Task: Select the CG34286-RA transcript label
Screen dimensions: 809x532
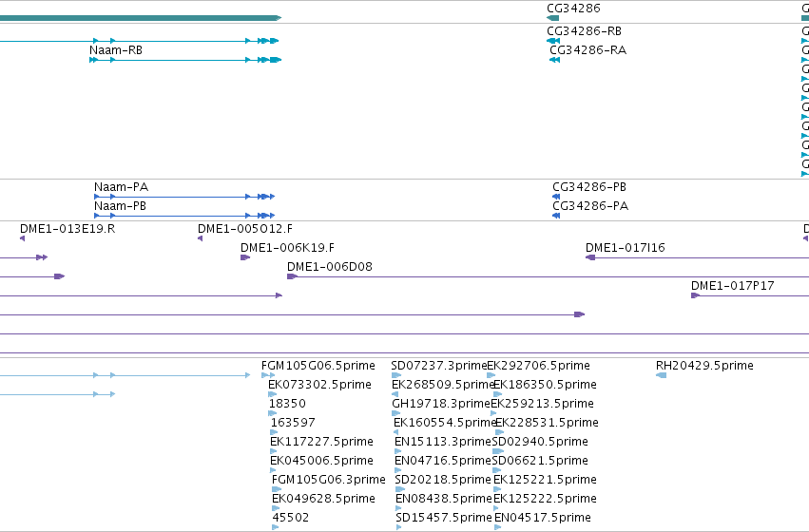Action: tap(587, 50)
